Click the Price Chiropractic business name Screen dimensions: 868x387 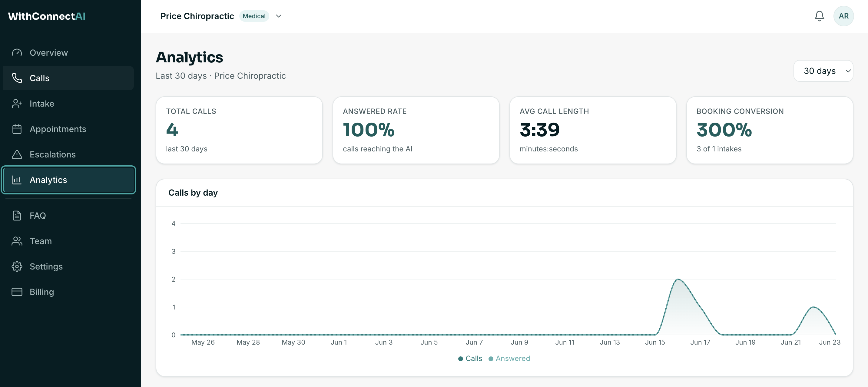pyautogui.click(x=197, y=16)
